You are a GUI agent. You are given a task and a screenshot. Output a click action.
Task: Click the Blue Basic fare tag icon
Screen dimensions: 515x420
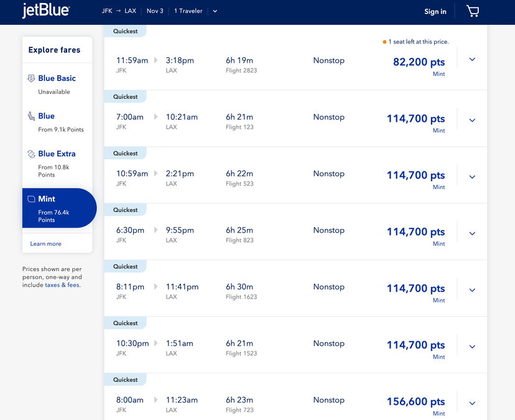[x=32, y=78]
